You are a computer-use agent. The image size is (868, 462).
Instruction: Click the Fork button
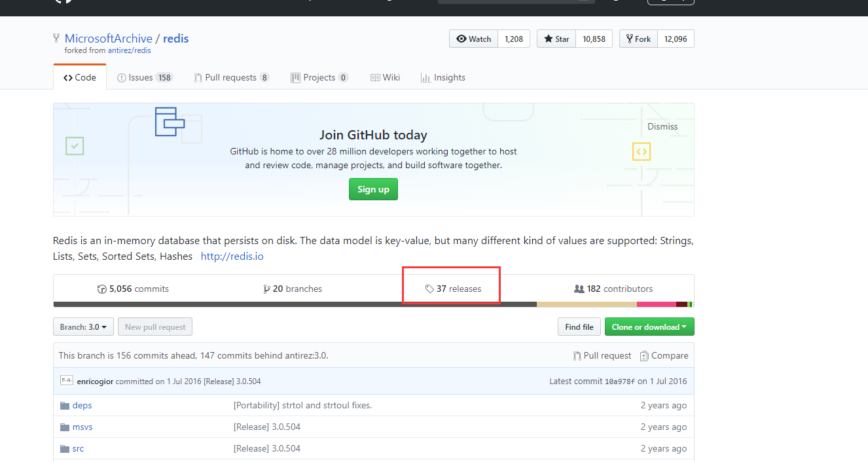pos(638,39)
